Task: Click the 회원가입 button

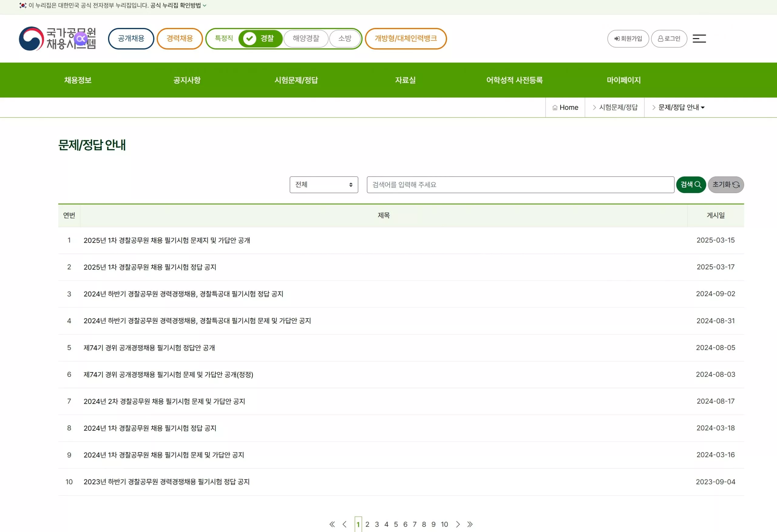Action: click(628, 39)
